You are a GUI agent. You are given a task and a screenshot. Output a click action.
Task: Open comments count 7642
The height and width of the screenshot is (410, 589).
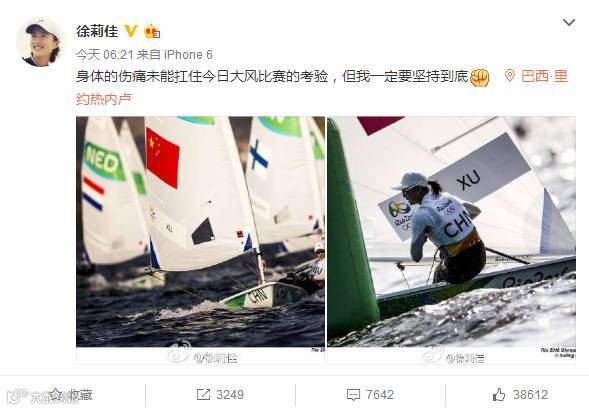(380, 395)
